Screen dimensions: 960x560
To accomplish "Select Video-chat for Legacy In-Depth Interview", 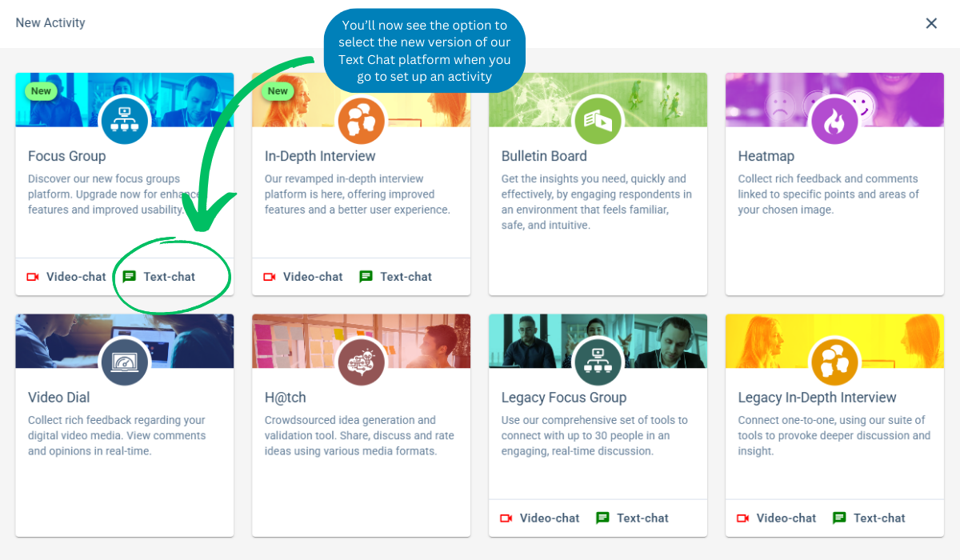I will click(777, 518).
